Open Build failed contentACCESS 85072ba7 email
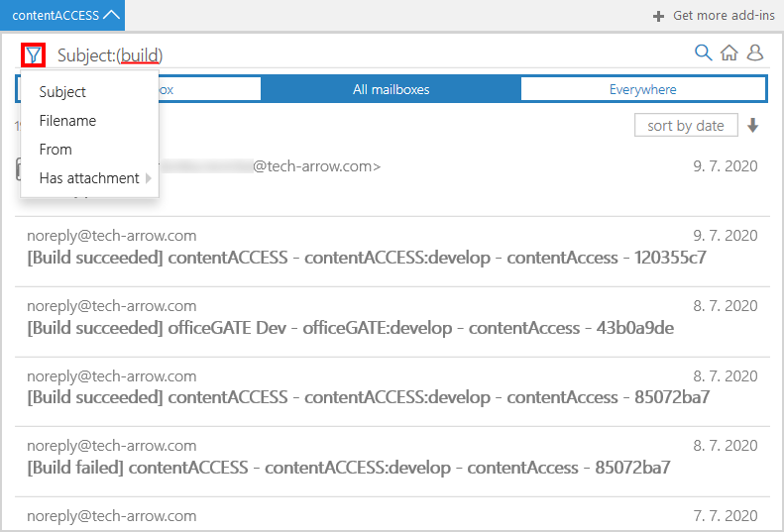Viewport: 784px width, 532px height. tap(392, 462)
